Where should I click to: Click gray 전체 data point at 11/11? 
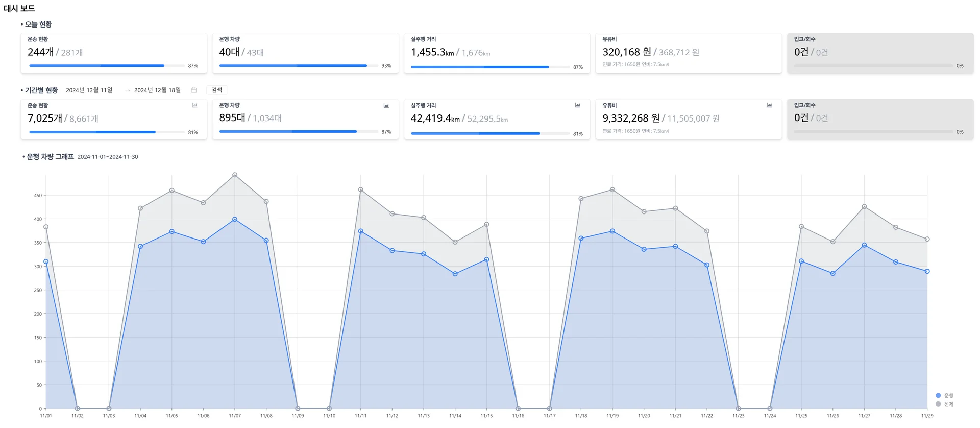[x=361, y=189]
